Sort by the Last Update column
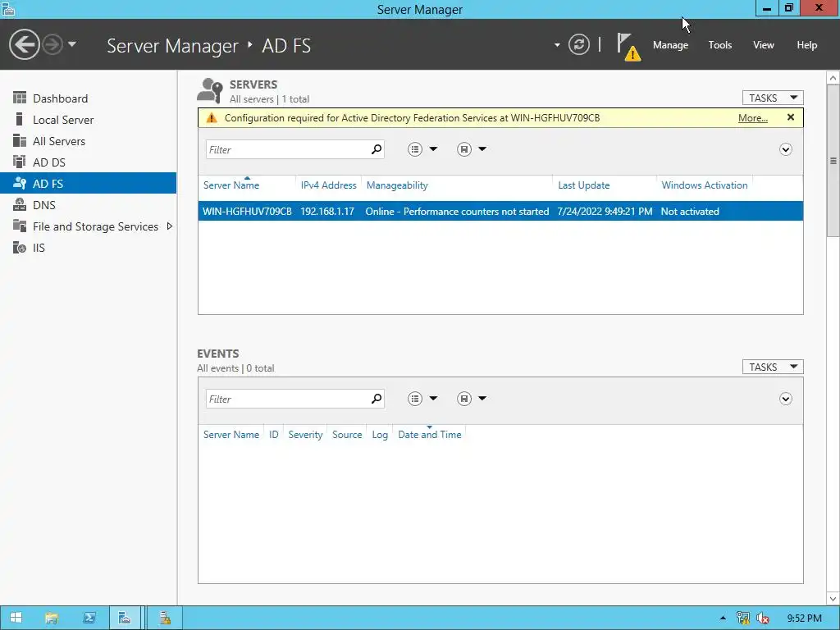 583,185
